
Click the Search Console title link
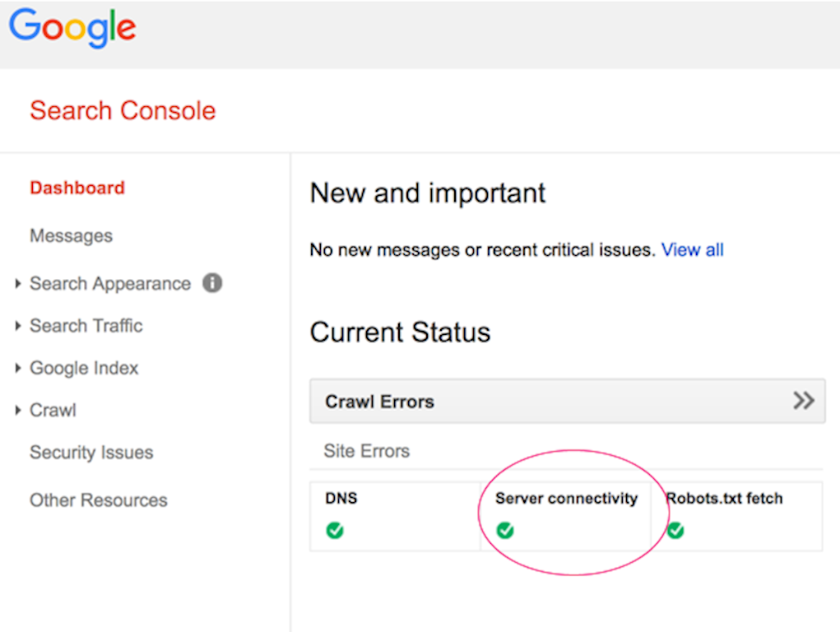tap(123, 111)
